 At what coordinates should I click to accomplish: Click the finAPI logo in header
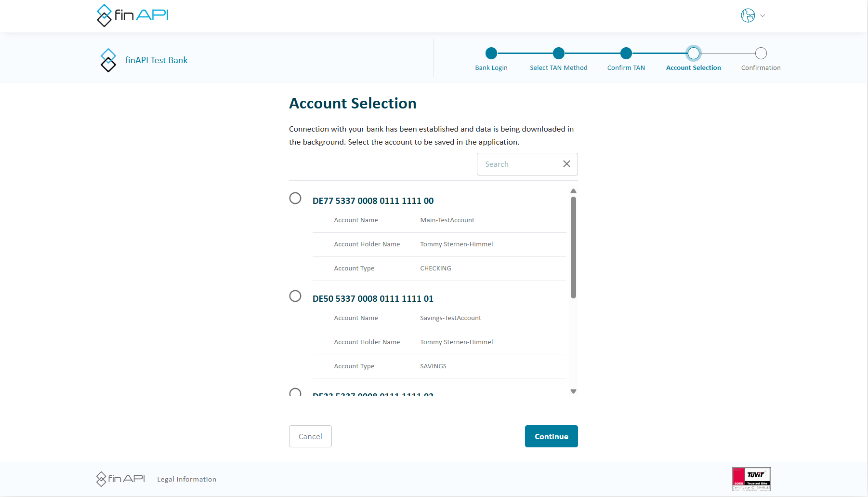click(132, 15)
